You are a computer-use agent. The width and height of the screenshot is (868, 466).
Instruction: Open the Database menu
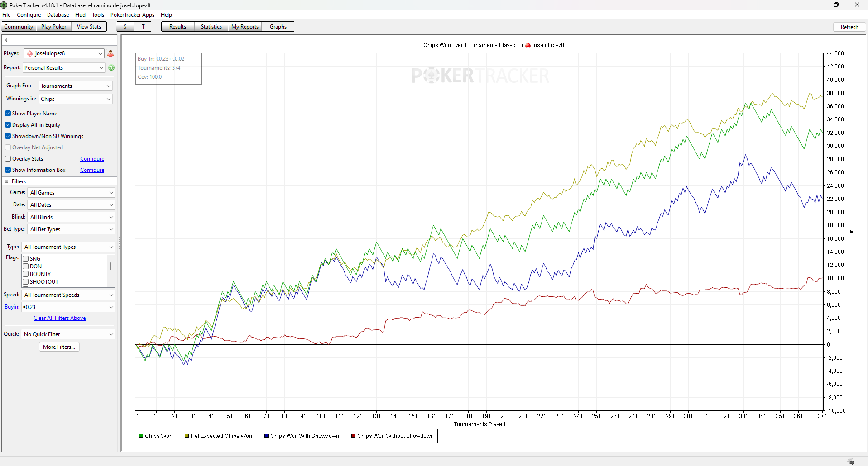tap(58, 15)
